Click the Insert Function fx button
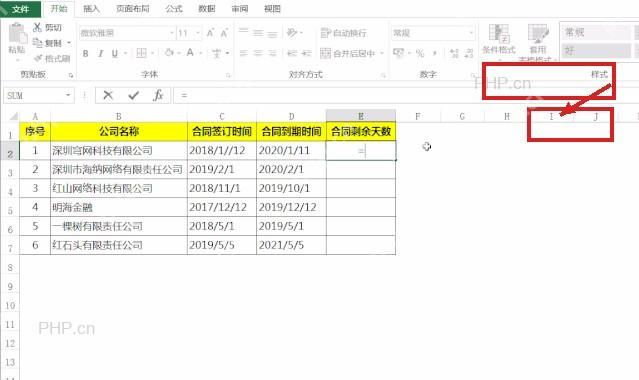The width and height of the screenshot is (639, 380). (158, 95)
